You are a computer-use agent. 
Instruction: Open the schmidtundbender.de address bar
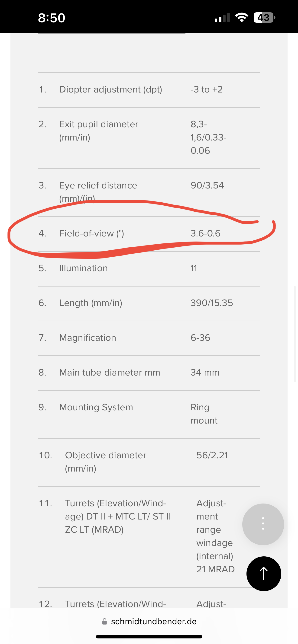[x=149, y=622]
